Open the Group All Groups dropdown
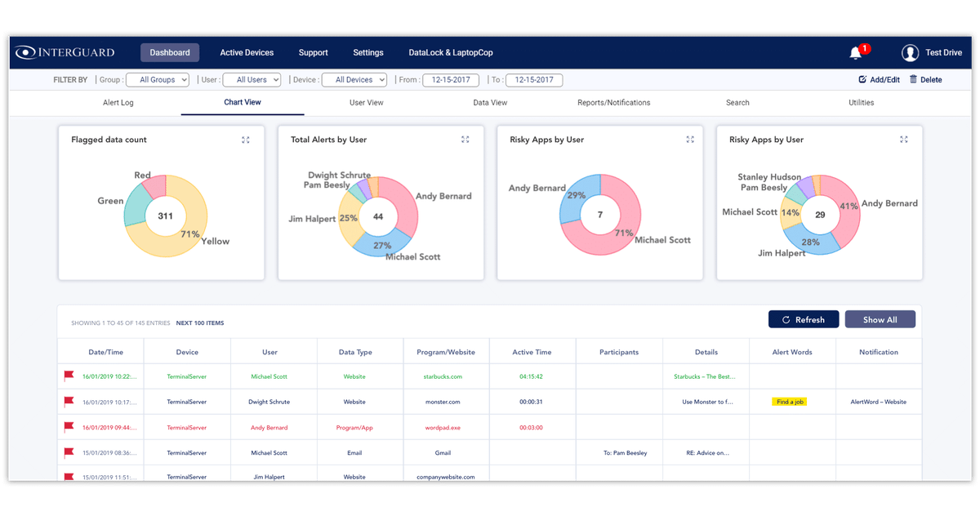The width and height of the screenshot is (980, 516). tap(158, 80)
